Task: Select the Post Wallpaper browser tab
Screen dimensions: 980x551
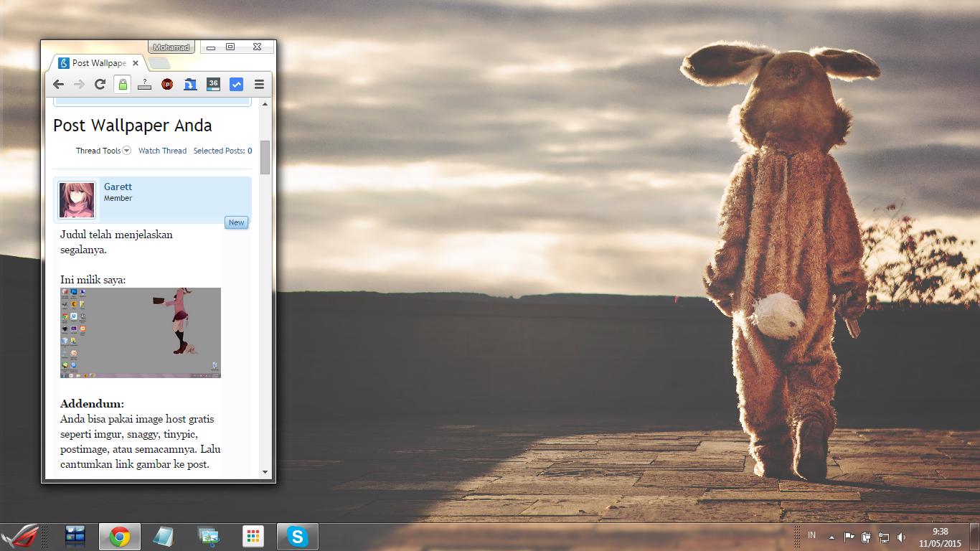Action: (98, 63)
